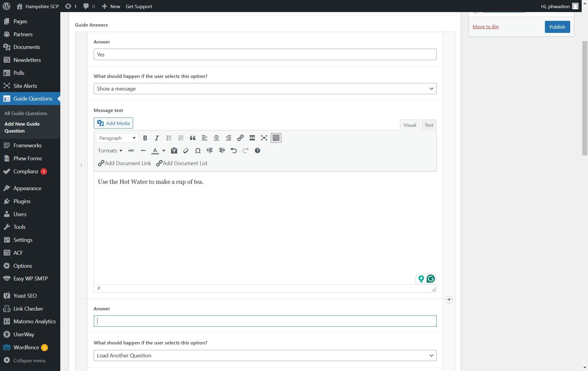The width and height of the screenshot is (588, 371).
Task: Click the empty second Answer field
Action: tap(265, 321)
